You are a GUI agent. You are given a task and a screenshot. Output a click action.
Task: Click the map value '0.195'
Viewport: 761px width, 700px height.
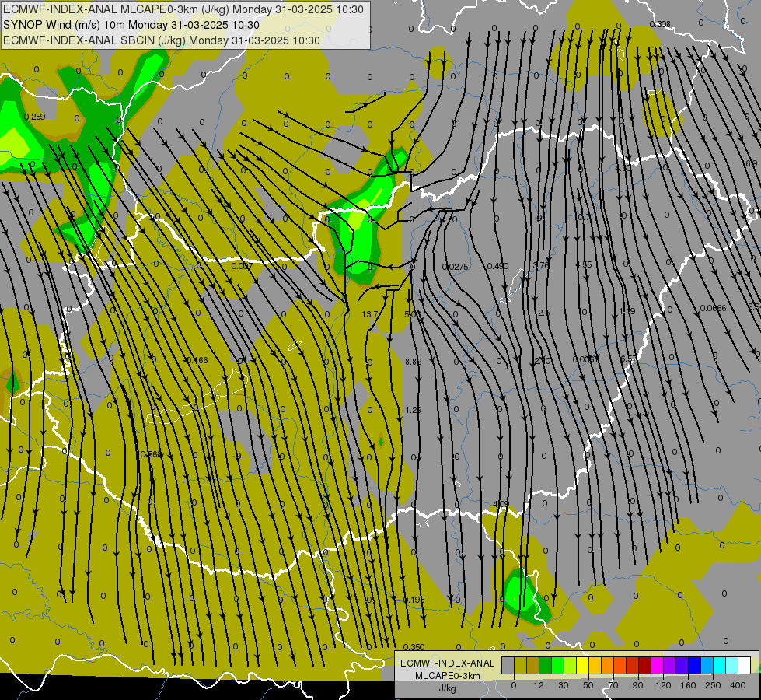tap(414, 600)
